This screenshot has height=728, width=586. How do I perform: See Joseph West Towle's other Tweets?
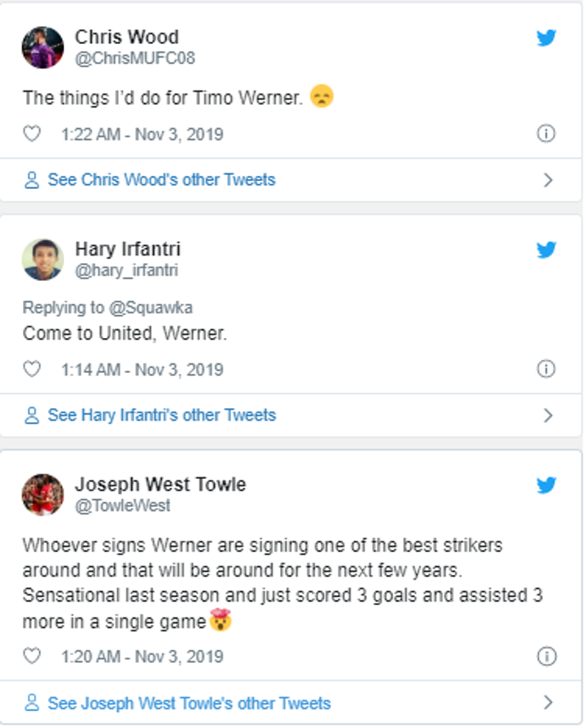click(x=189, y=703)
